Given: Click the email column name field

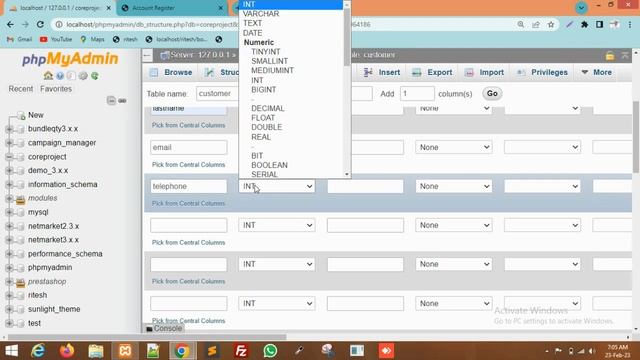Looking at the screenshot, I should (x=189, y=147).
